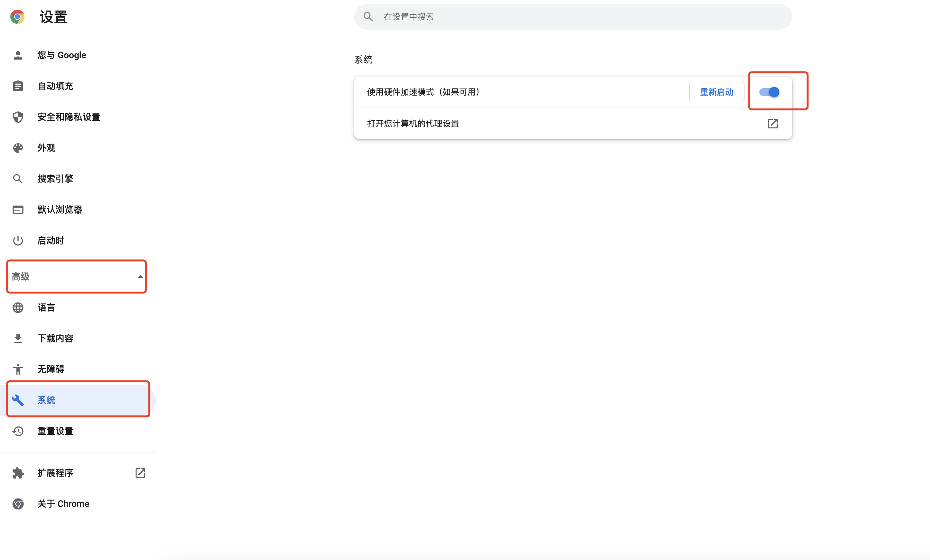Click the power icon for 启动时
Screen dimensions: 930x560
[x=18, y=241]
